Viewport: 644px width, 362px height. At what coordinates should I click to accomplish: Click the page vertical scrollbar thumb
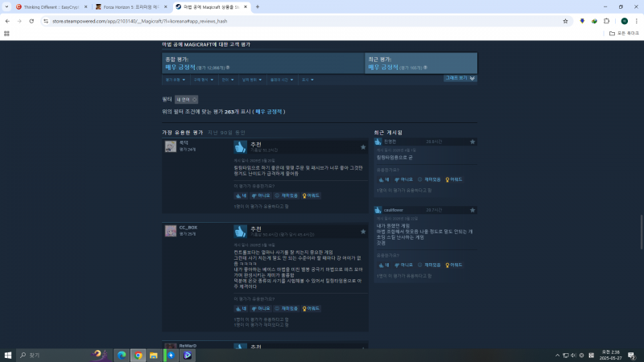click(642, 232)
